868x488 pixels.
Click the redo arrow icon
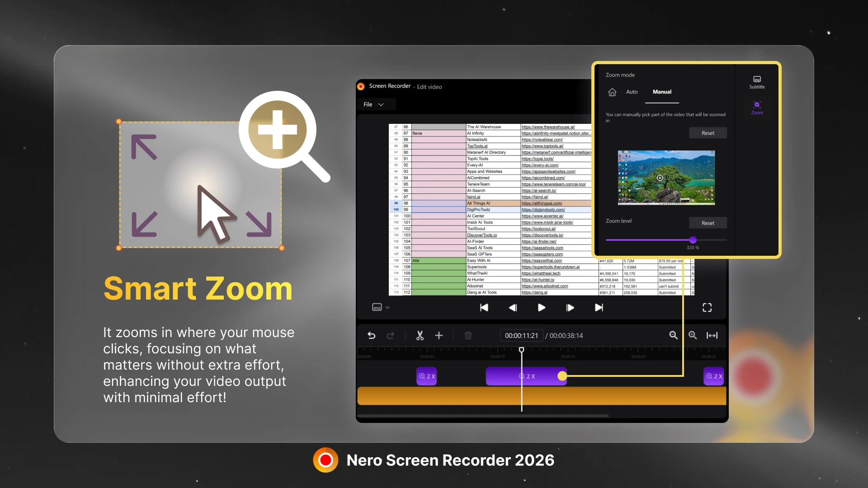tap(391, 335)
